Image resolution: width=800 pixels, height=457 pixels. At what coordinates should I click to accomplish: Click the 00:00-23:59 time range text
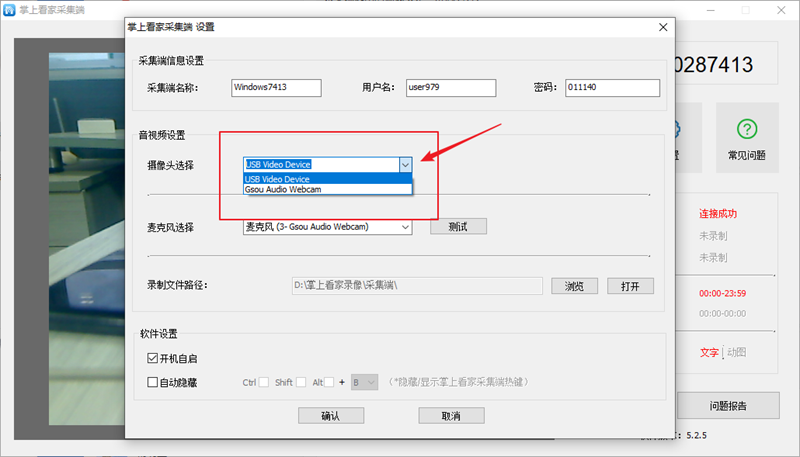[x=722, y=293]
